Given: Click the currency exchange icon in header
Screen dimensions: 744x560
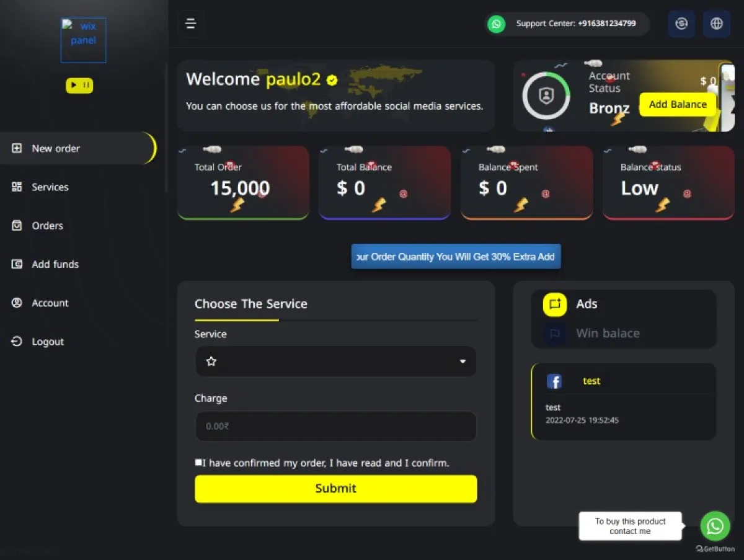Looking at the screenshot, I should 681,24.
